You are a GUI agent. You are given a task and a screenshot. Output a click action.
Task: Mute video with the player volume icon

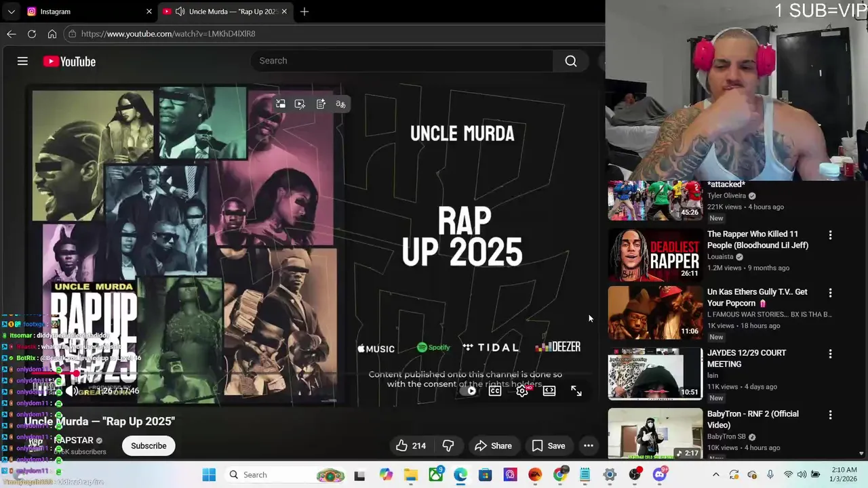(71, 391)
